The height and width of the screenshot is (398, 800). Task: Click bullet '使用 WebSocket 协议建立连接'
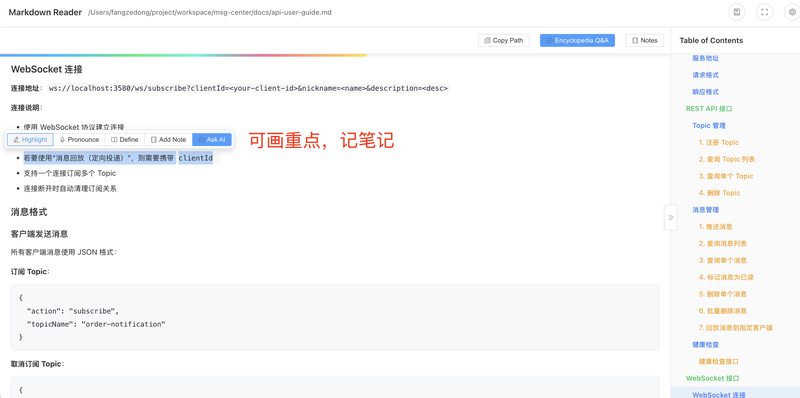(x=73, y=127)
